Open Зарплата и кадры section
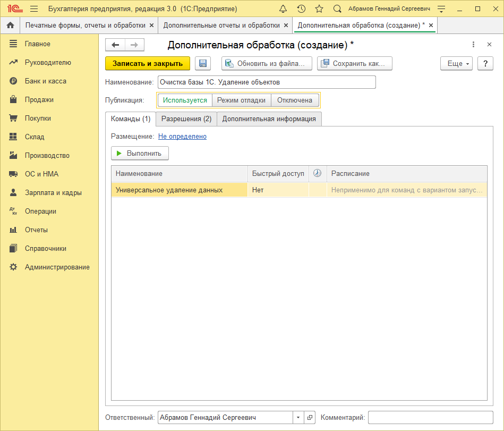Image resolution: width=504 pixels, height=431 pixels. (53, 192)
